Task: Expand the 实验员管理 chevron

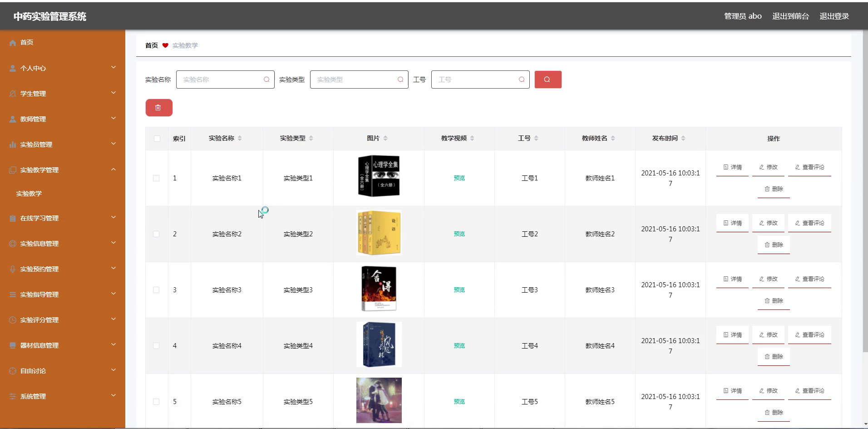Action: pyautogui.click(x=113, y=144)
